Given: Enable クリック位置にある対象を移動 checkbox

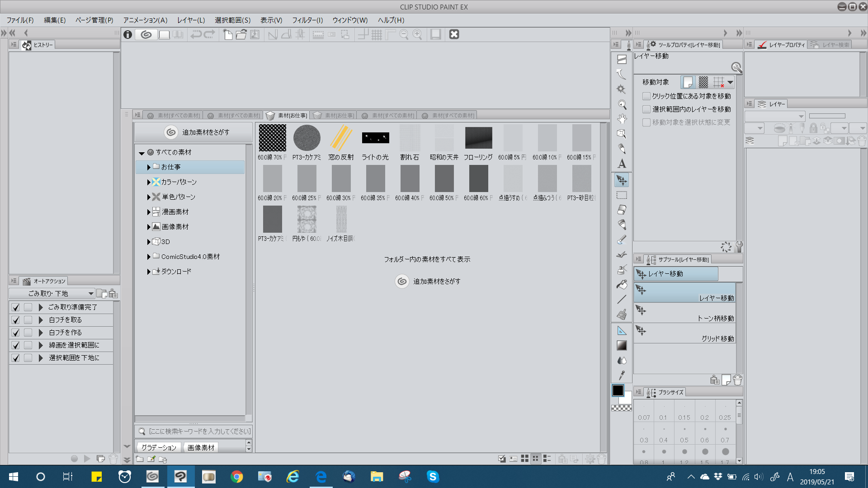Looking at the screenshot, I should coord(646,96).
